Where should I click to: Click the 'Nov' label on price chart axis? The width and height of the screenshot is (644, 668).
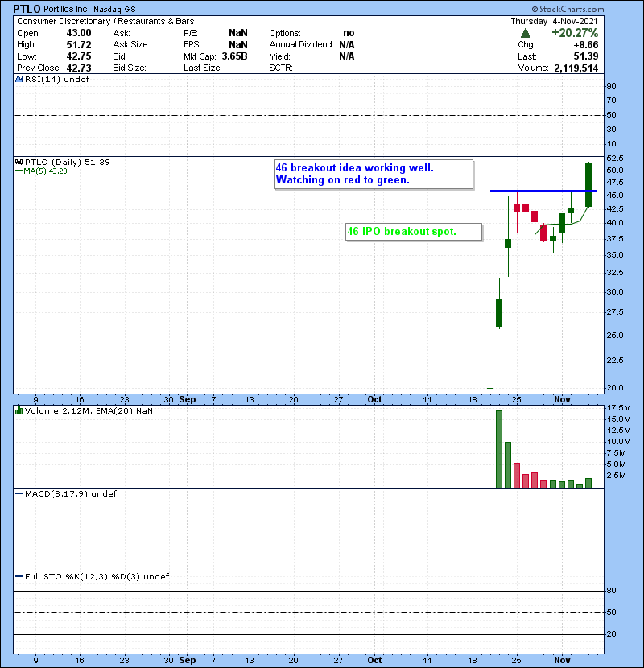click(x=562, y=400)
